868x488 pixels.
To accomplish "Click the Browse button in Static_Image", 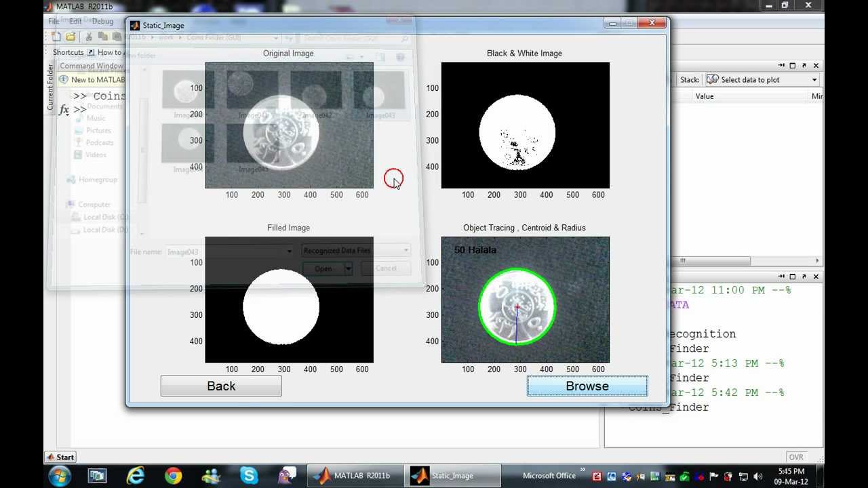I will tap(587, 386).
